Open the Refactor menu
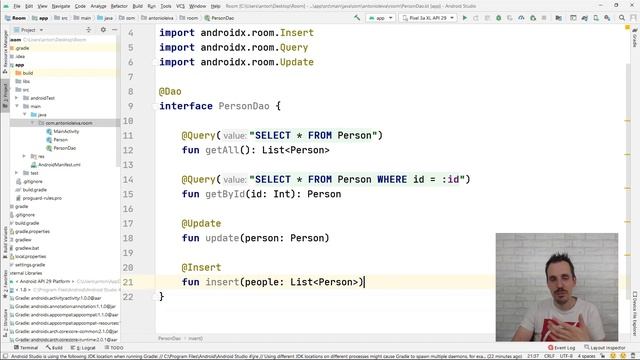 pyautogui.click(x=119, y=6)
